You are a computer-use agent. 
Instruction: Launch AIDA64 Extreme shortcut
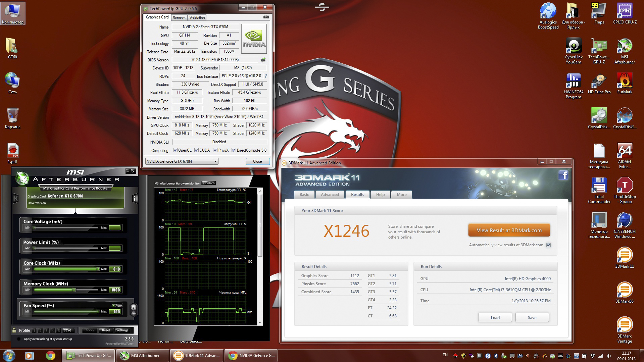click(x=625, y=155)
